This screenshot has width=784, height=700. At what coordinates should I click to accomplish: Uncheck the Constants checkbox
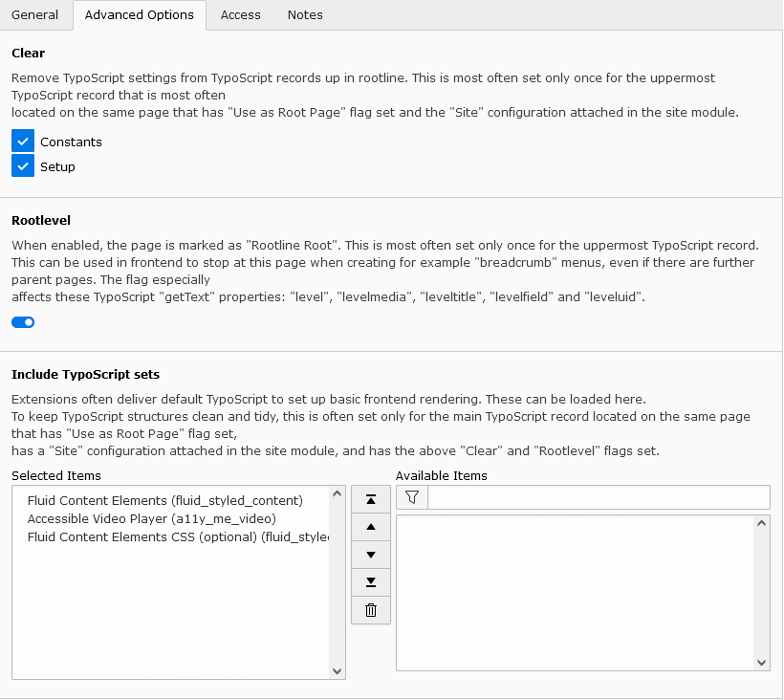point(23,141)
